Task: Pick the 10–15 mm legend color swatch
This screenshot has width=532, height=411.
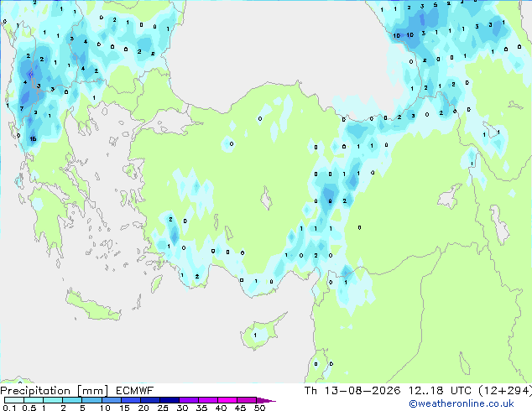Action: [111, 400]
